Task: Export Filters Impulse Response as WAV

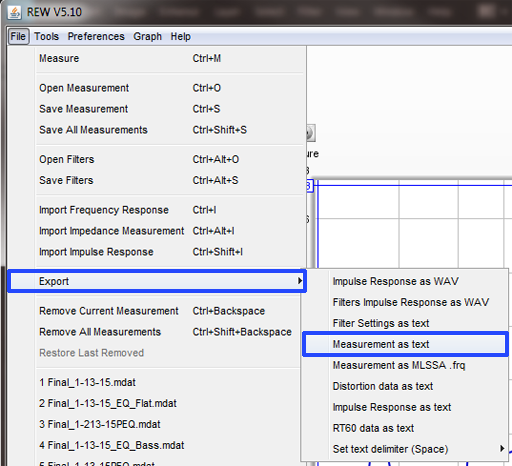Action: (x=405, y=302)
